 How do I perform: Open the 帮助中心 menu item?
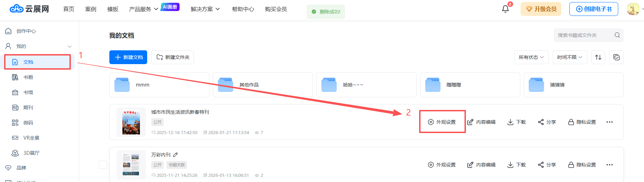tap(243, 9)
